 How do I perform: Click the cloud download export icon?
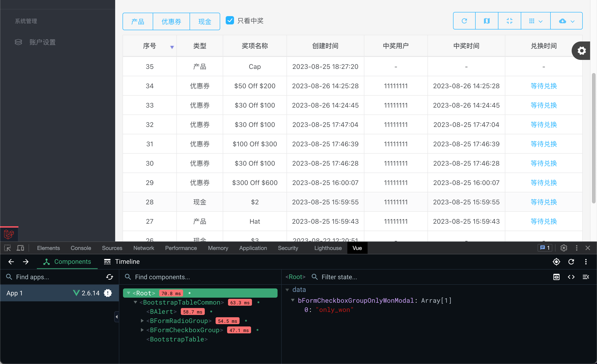click(x=563, y=21)
